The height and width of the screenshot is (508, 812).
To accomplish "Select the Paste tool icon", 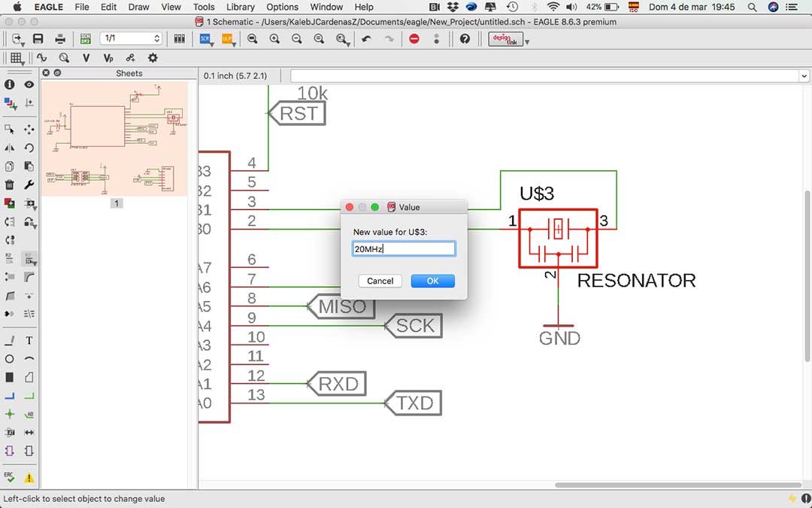I will 29,166.
